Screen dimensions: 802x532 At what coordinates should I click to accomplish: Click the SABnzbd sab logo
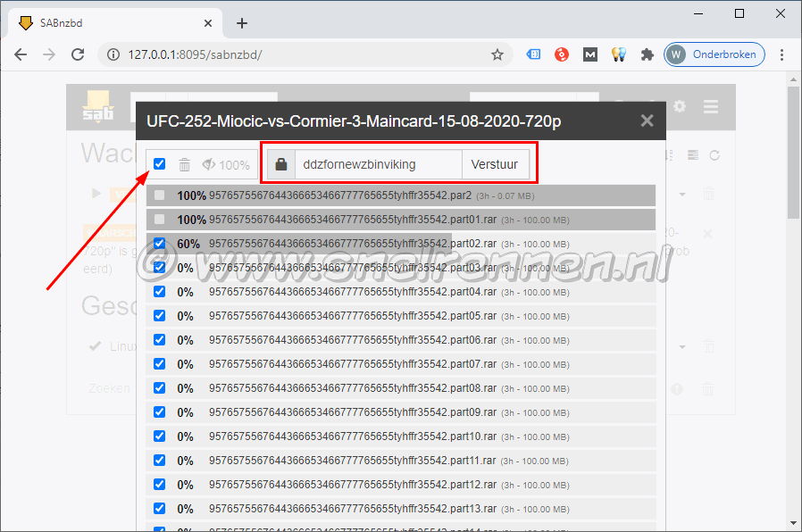pyautogui.click(x=97, y=106)
